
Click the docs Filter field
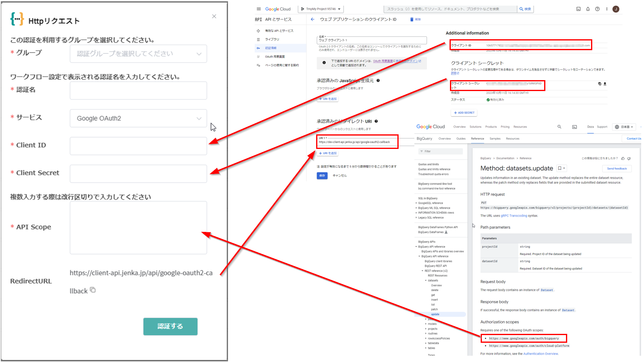coord(441,151)
